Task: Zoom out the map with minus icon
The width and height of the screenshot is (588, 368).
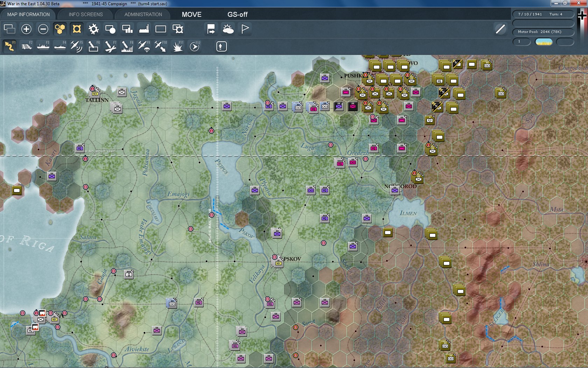Action: pyautogui.click(x=43, y=29)
